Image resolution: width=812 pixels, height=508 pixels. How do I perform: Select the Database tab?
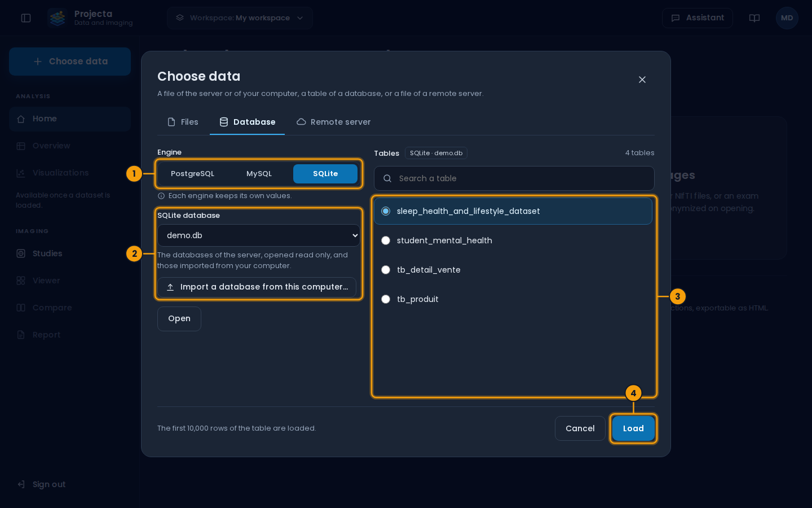click(247, 122)
